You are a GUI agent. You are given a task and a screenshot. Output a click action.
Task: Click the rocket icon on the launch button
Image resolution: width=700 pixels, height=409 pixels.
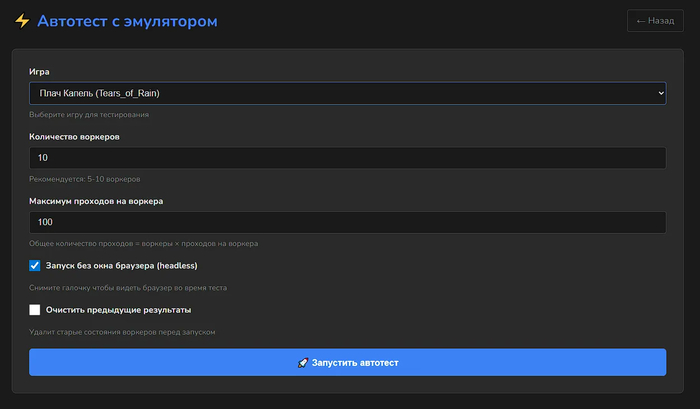(x=303, y=362)
